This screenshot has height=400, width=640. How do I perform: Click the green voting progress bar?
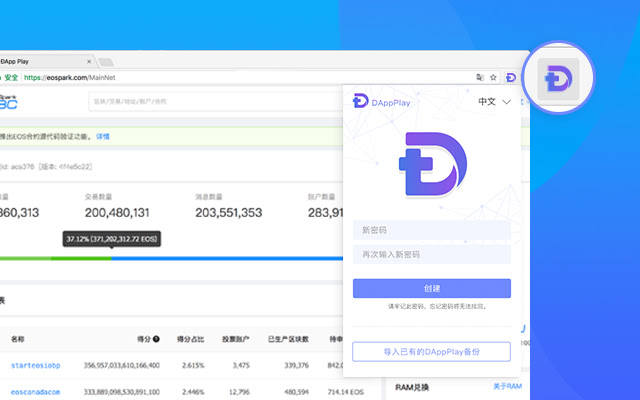point(56,258)
